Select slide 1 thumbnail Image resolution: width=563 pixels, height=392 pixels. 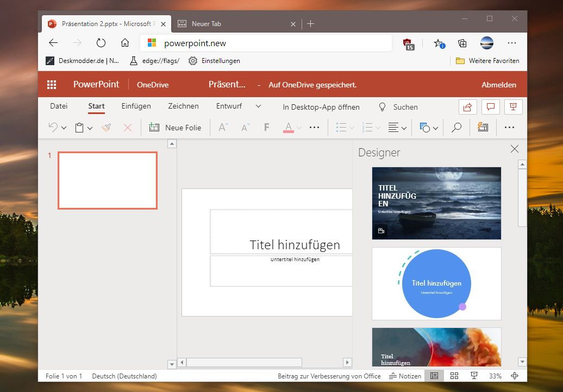[x=108, y=180]
